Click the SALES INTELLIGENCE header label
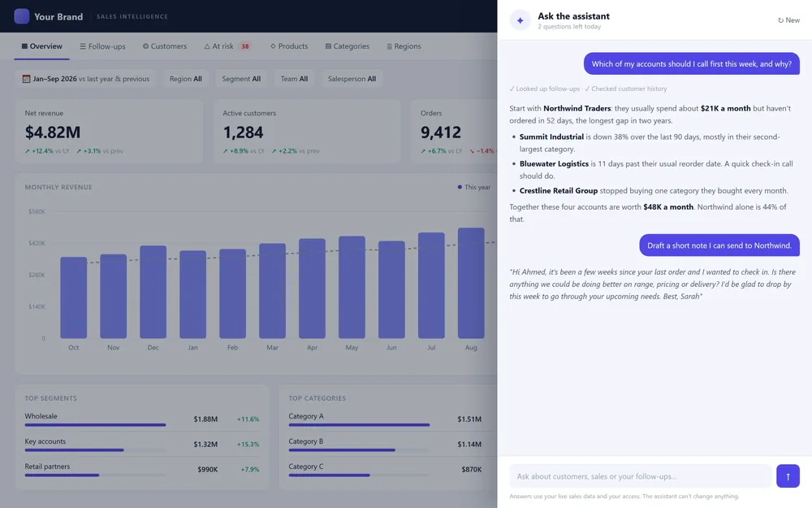Viewport: 812px width, 508px height. click(x=132, y=16)
